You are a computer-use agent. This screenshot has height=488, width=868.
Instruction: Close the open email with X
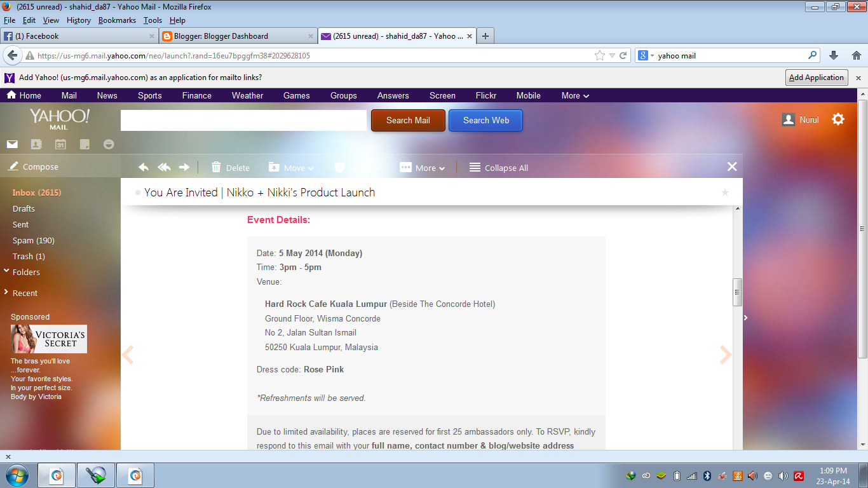pos(732,166)
